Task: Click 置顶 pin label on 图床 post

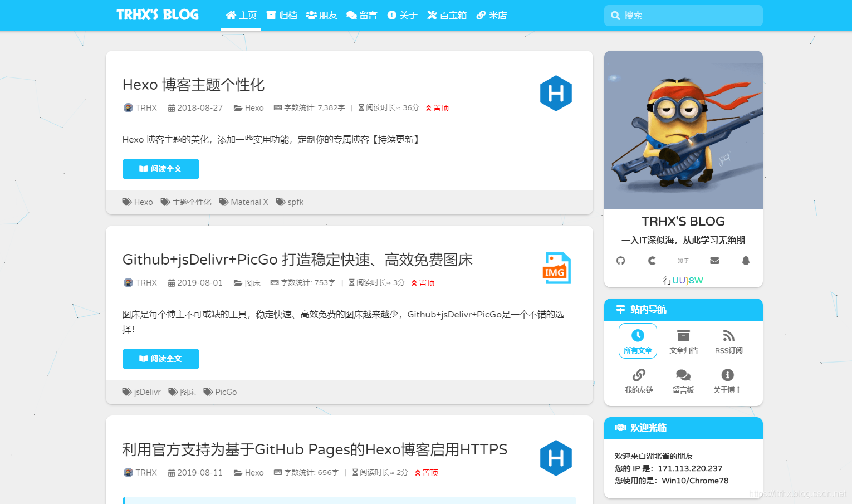Action: tap(423, 283)
